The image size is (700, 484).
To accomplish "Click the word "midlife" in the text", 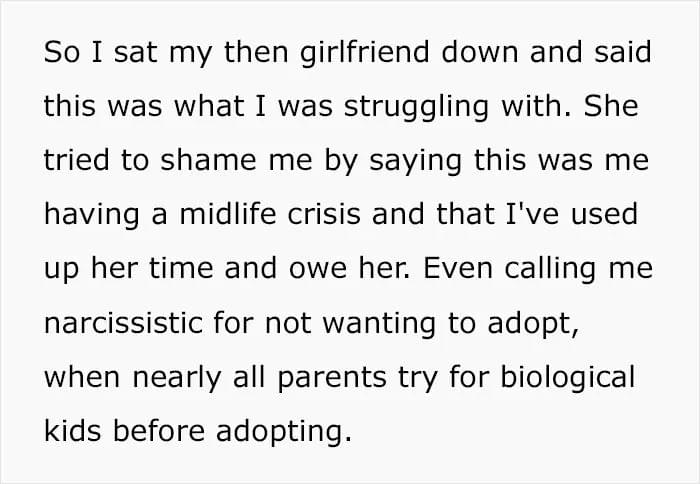I will tap(200, 215).
